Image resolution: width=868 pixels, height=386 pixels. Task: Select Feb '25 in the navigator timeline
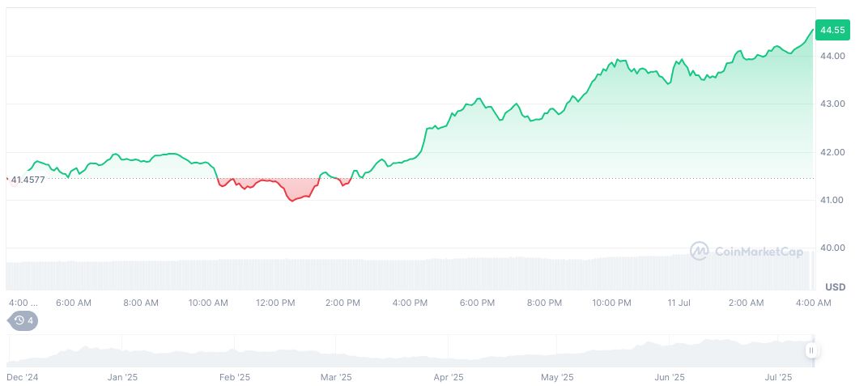pyautogui.click(x=235, y=377)
